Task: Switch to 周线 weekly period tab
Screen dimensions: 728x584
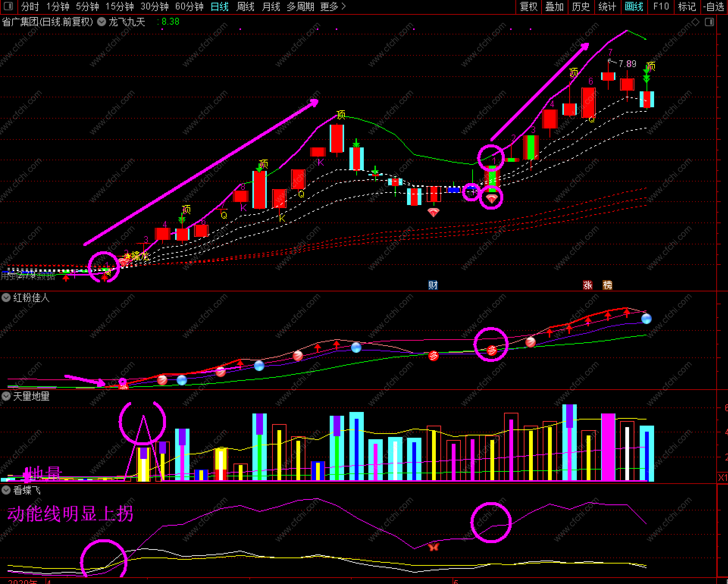Action: tap(245, 6)
